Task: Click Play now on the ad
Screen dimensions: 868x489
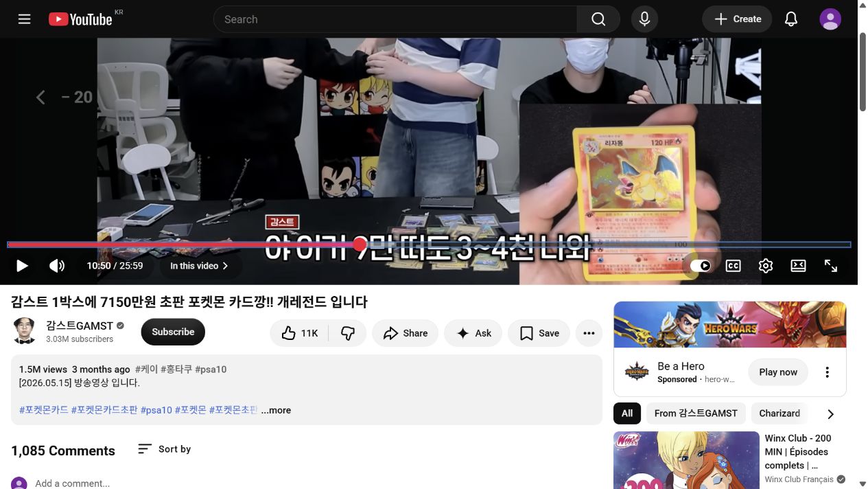Action: 778,372
